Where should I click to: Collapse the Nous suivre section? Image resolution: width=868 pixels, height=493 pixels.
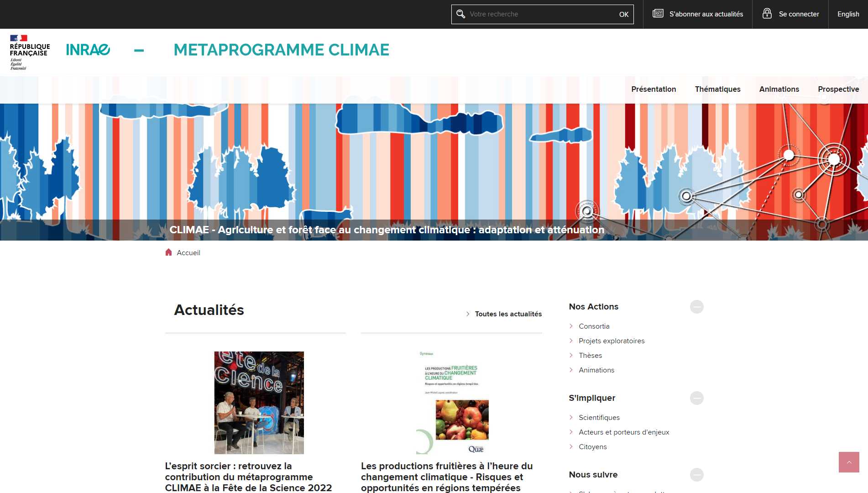tap(696, 475)
